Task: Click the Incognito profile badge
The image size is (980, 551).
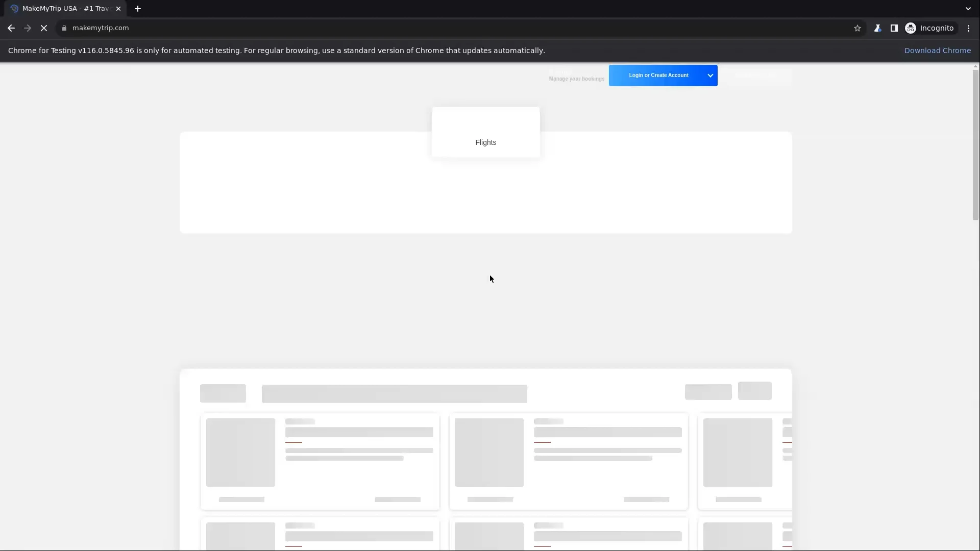Action: [x=930, y=28]
